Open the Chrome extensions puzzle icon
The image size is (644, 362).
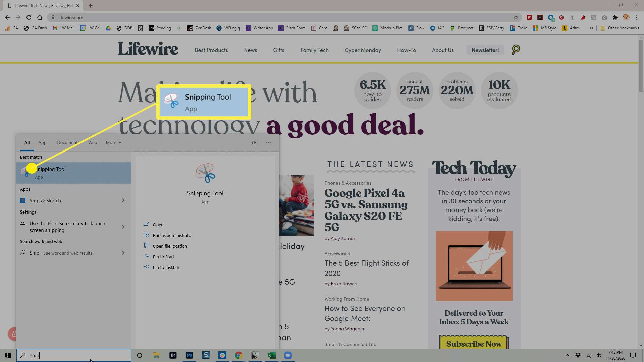coord(615,17)
